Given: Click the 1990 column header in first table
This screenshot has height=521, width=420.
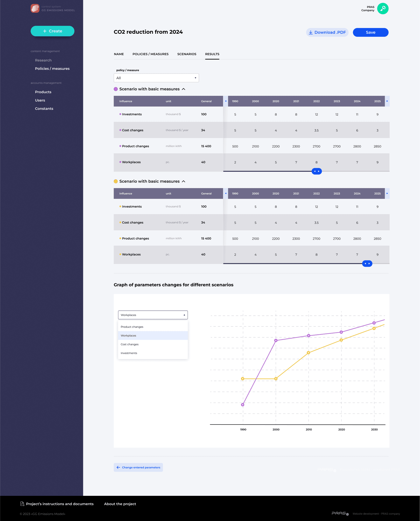Looking at the screenshot, I should [x=235, y=101].
